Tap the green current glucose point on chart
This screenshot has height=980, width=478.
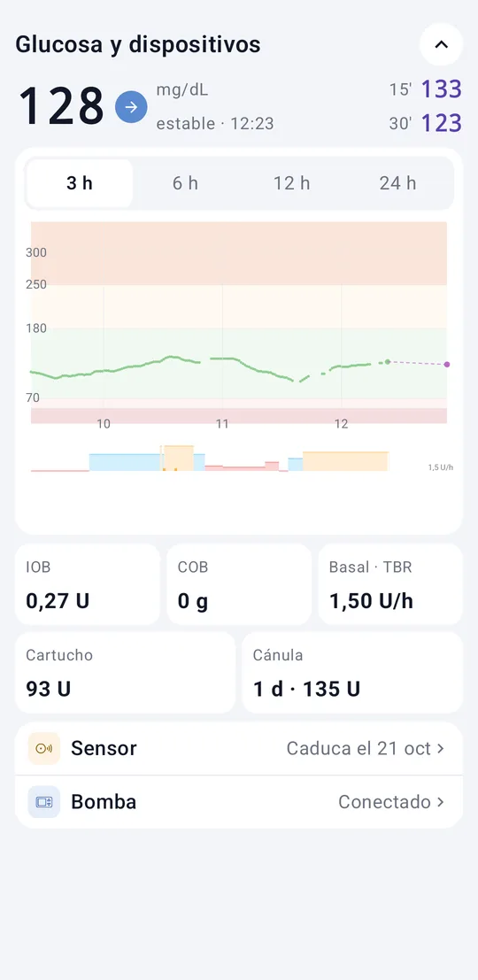coord(388,362)
